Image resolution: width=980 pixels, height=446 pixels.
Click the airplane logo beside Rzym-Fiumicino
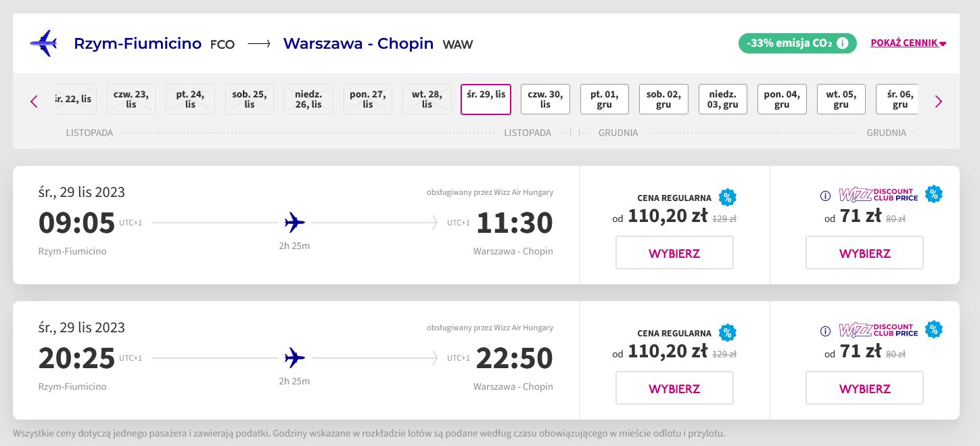coord(43,43)
